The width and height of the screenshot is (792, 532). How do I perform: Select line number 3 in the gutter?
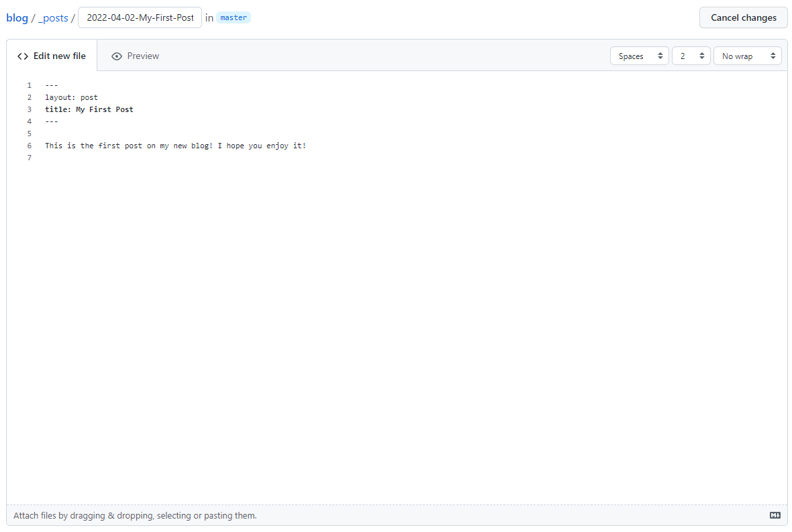[x=29, y=109]
